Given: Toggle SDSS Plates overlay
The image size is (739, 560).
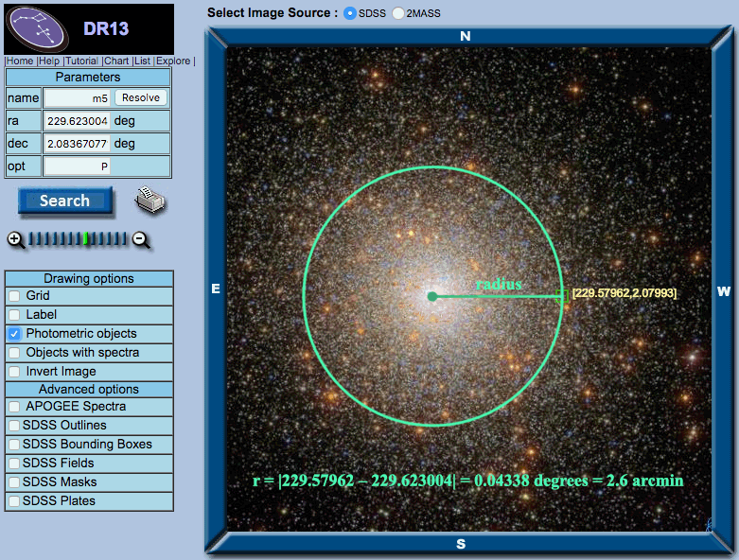Looking at the screenshot, I should point(14,501).
